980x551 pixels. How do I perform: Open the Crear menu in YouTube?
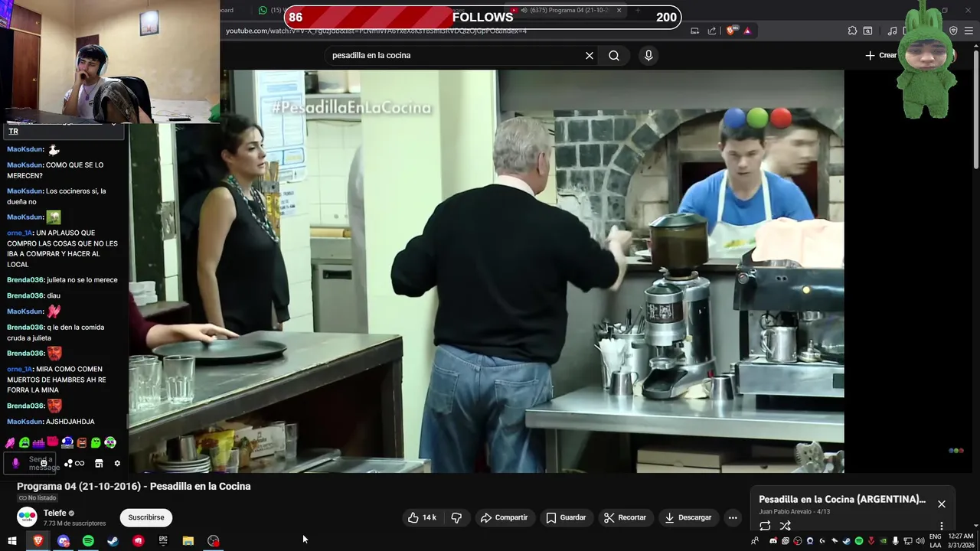click(x=881, y=55)
